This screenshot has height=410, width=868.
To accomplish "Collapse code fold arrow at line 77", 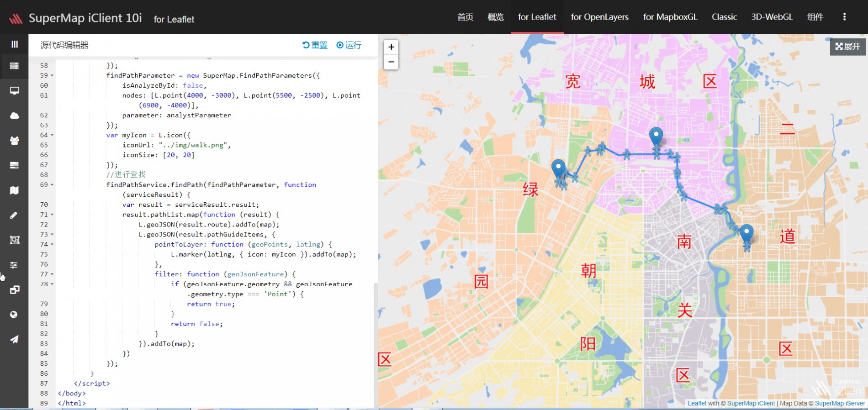I will click(x=52, y=274).
